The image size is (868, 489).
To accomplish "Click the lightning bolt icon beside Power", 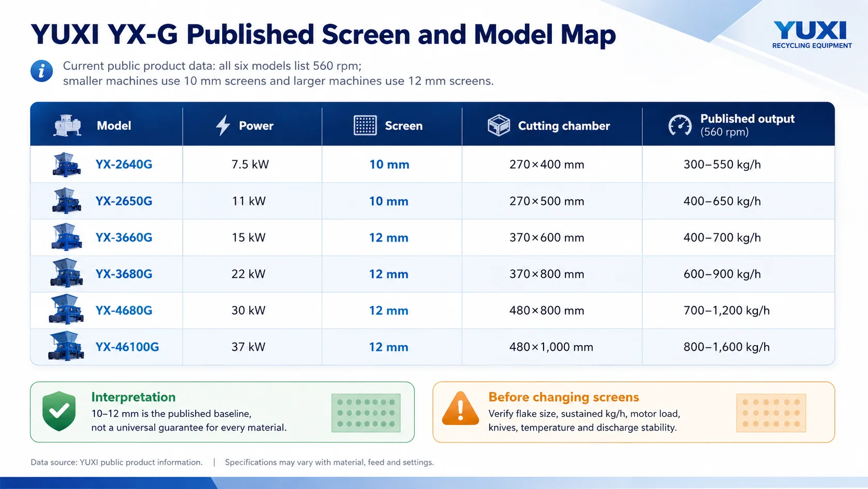I will point(223,125).
